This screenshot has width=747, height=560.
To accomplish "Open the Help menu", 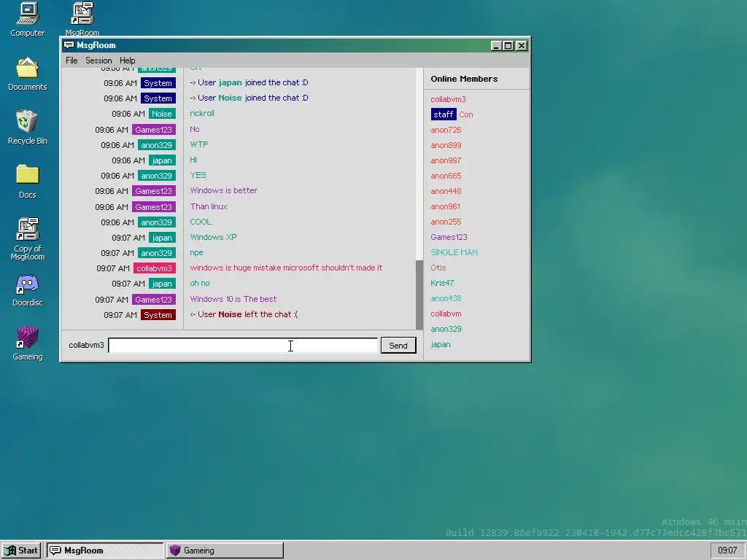I will [127, 61].
